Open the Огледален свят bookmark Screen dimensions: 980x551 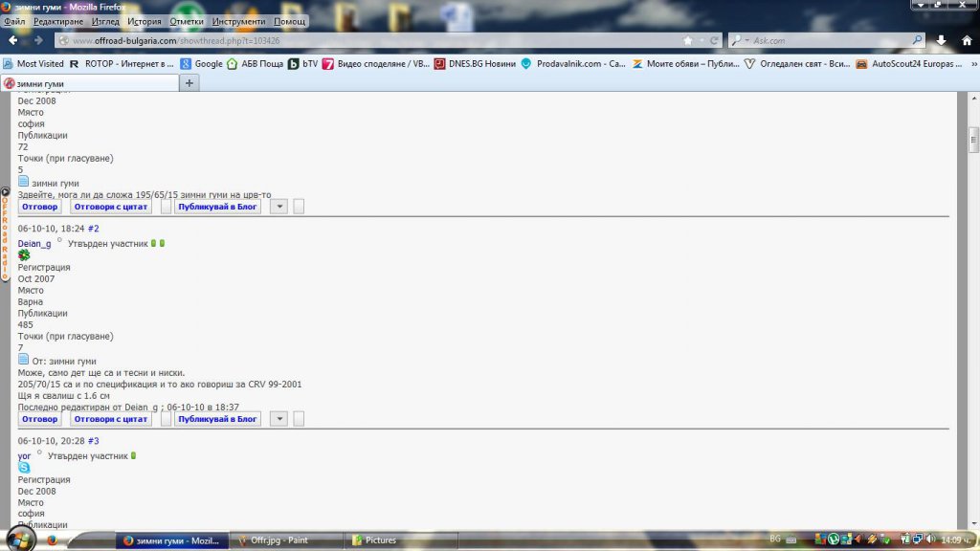click(x=797, y=64)
